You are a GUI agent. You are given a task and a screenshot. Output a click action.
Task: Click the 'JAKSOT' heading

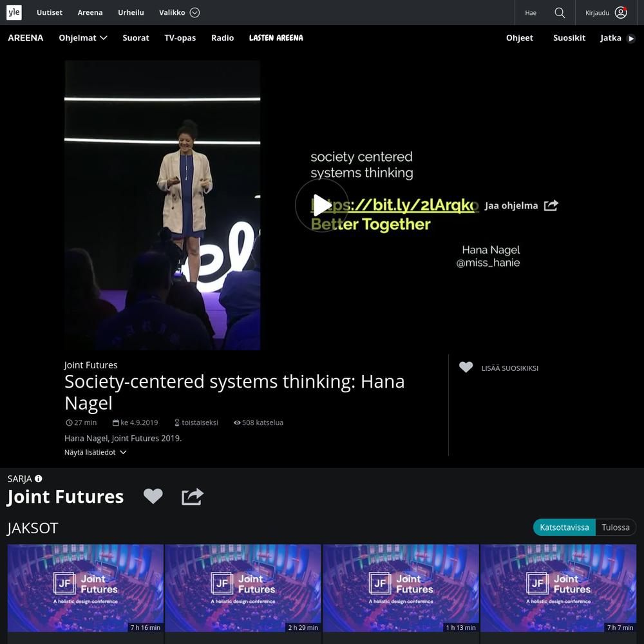point(32,528)
